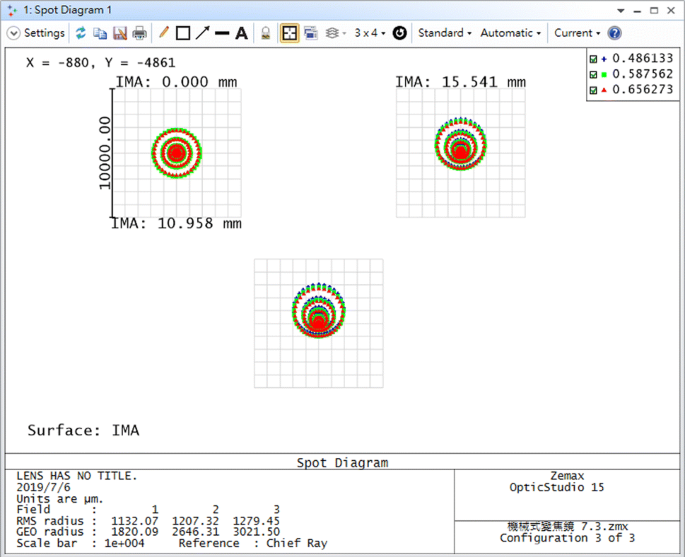Click the refresh update icon

[80, 33]
